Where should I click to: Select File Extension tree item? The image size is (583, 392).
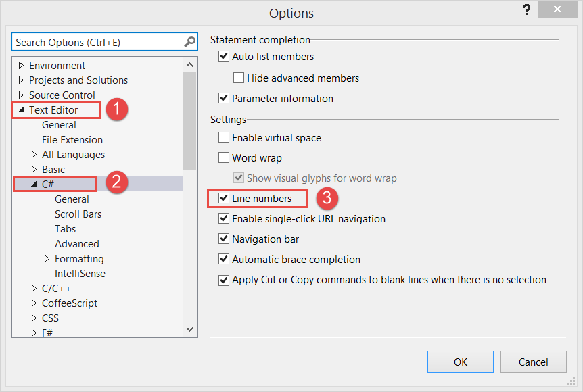point(72,140)
